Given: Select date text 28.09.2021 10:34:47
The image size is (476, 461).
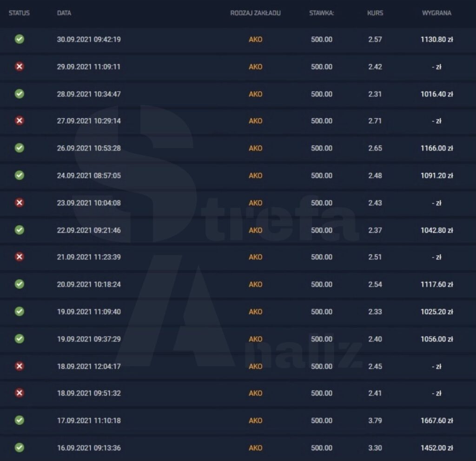Looking at the screenshot, I should point(89,94).
